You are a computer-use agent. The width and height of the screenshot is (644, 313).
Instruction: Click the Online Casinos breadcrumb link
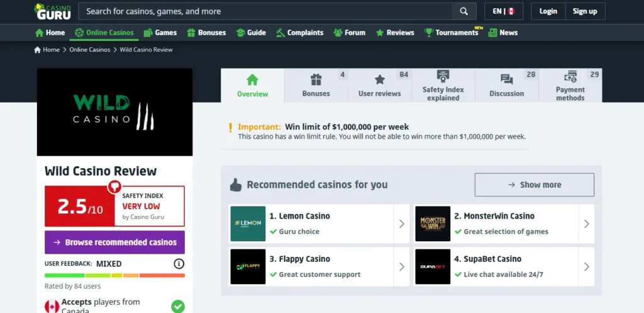tap(89, 50)
